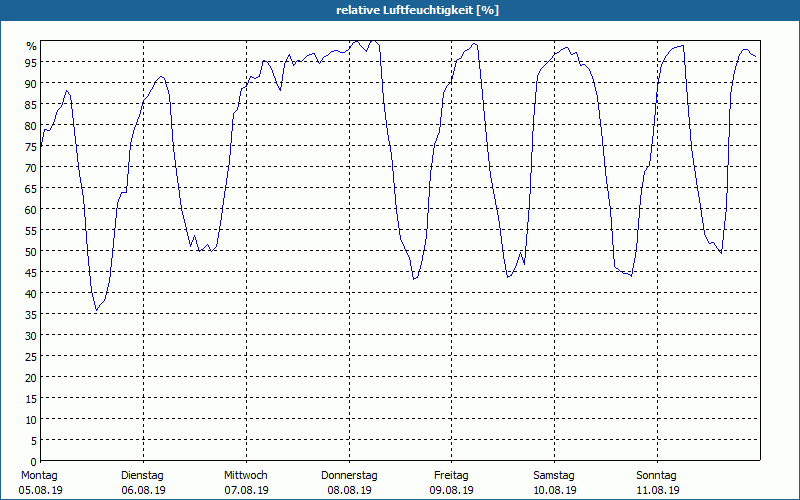The image size is (800, 500).
Task: Select the 'Mittwoch' day label
Action: [246, 475]
